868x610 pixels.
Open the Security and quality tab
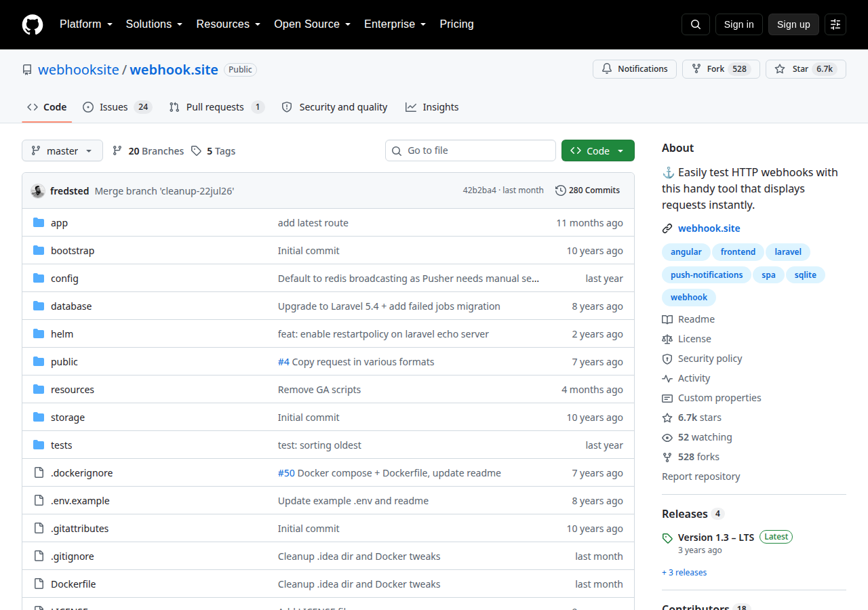tap(334, 107)
